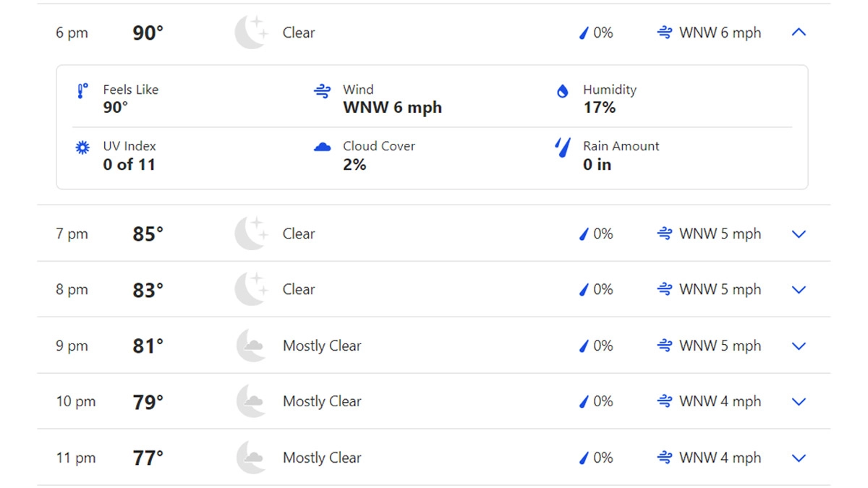868x488 pixels.
Task: Expand the 11 pm forecast details
Action: coord(799,458)
